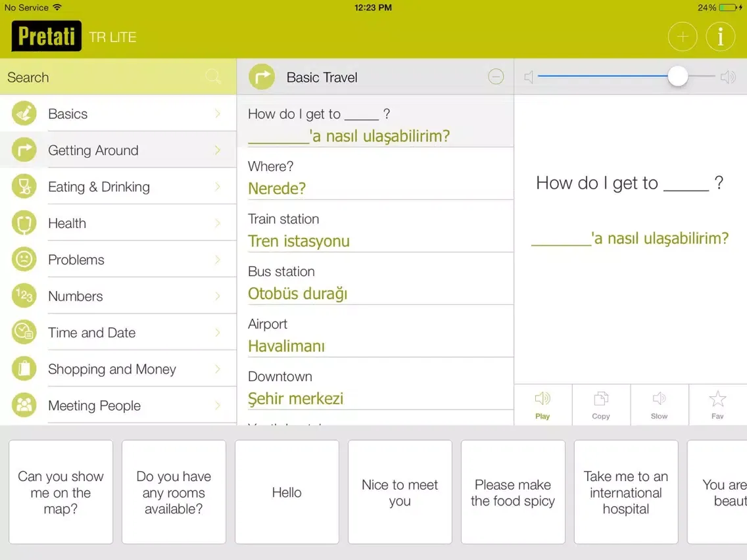Screen dimensions: 747x560
Task: Play the phrase slowly
Action: point(659,405)
